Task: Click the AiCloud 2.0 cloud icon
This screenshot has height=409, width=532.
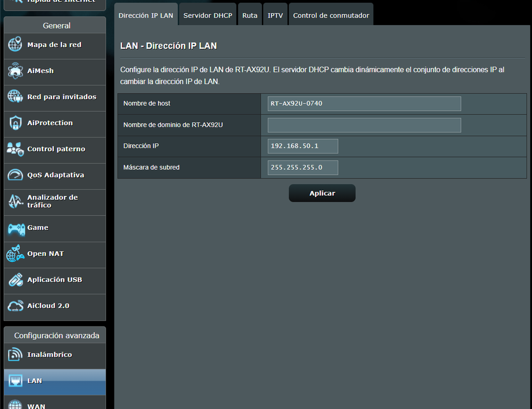Action: click(15, 306)
